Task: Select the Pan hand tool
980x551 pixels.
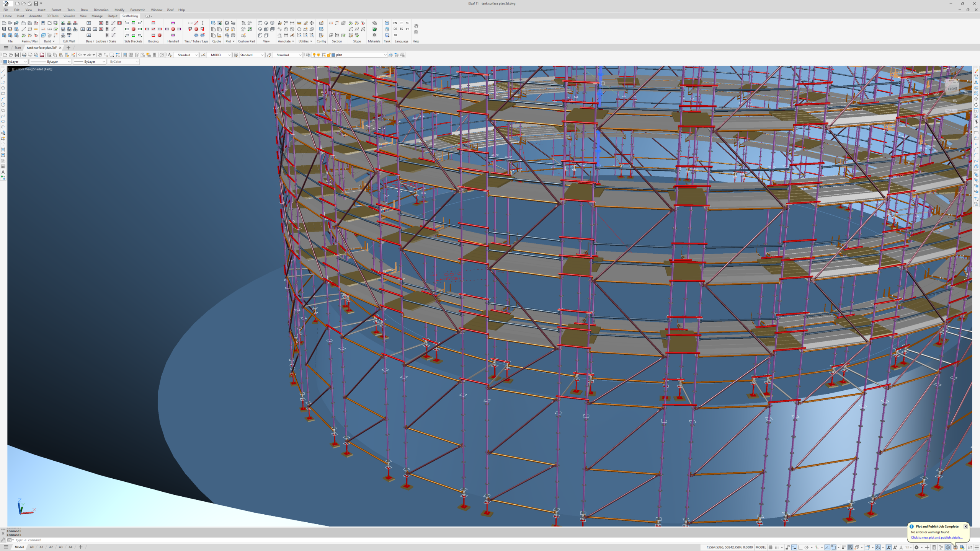Action: tap(100, 55)
